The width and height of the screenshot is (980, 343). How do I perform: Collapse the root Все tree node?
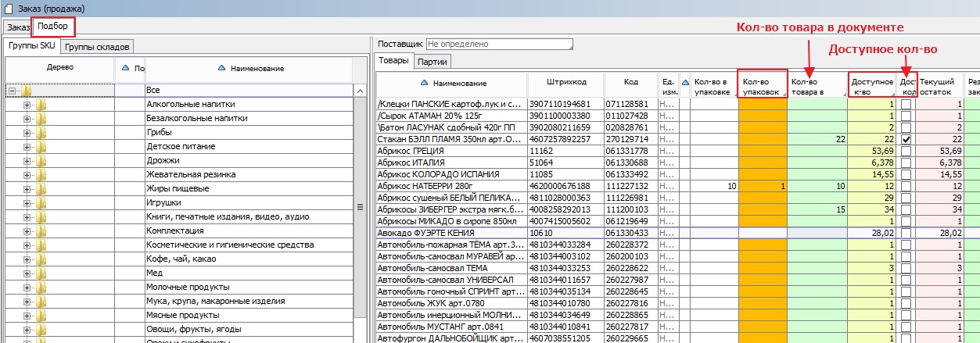click(12, 91)
